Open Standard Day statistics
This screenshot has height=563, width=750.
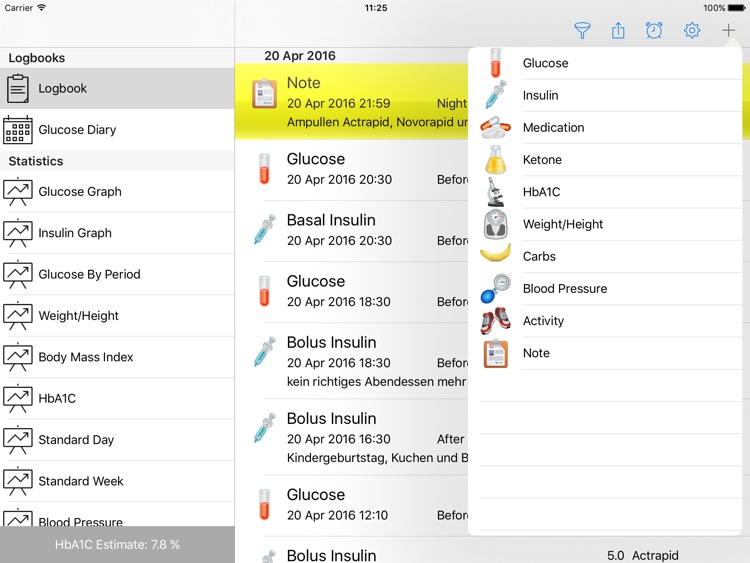pyautogui.click(x=117, y=440)
